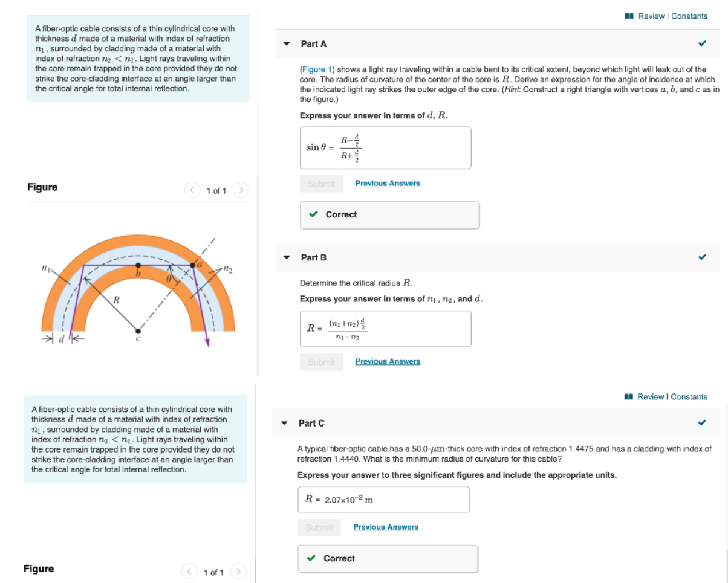Viewport: 728px width, 583px height.
Task: Click the Figure 1 hyperlink in Part A
Action: pyautogui.click(x=316, y=69)
